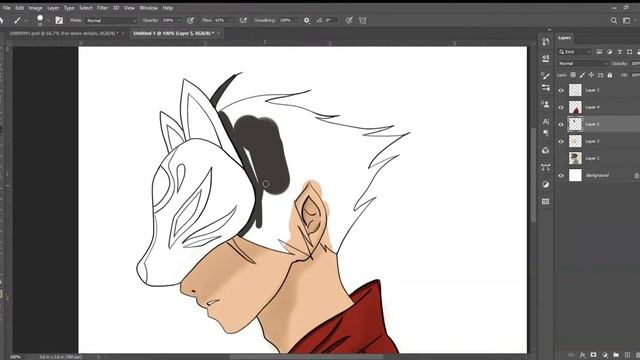The width and height of the screenshot is (640, 360).
Task: Open the Properties panel icon
Action: coord(546,58)
